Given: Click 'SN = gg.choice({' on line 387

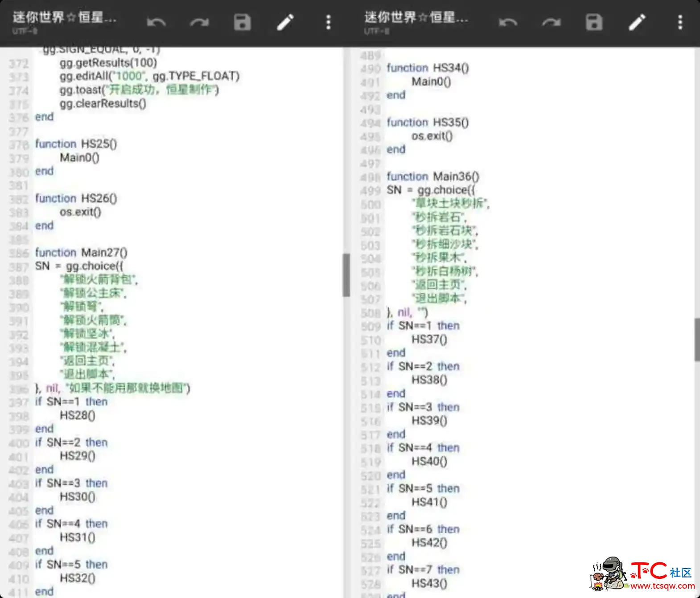Looking at the screenshot, I should [x=79, y=266].
